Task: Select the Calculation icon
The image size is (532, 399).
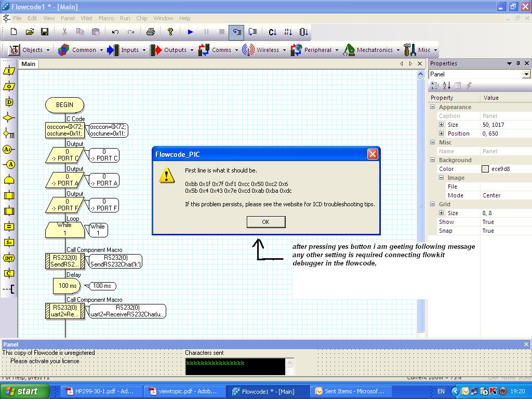Action: pos(9,227)
